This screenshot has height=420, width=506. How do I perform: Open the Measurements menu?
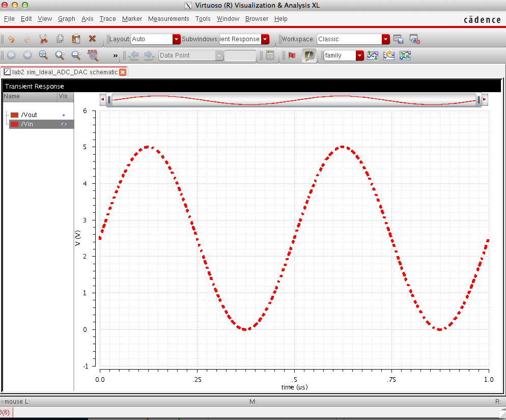point(168,19)
